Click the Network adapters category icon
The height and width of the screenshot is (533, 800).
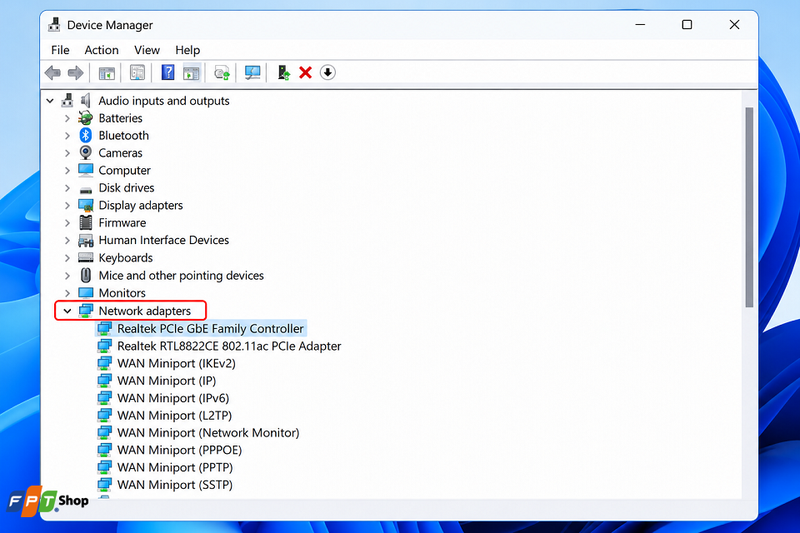click(x=86, y=311)
